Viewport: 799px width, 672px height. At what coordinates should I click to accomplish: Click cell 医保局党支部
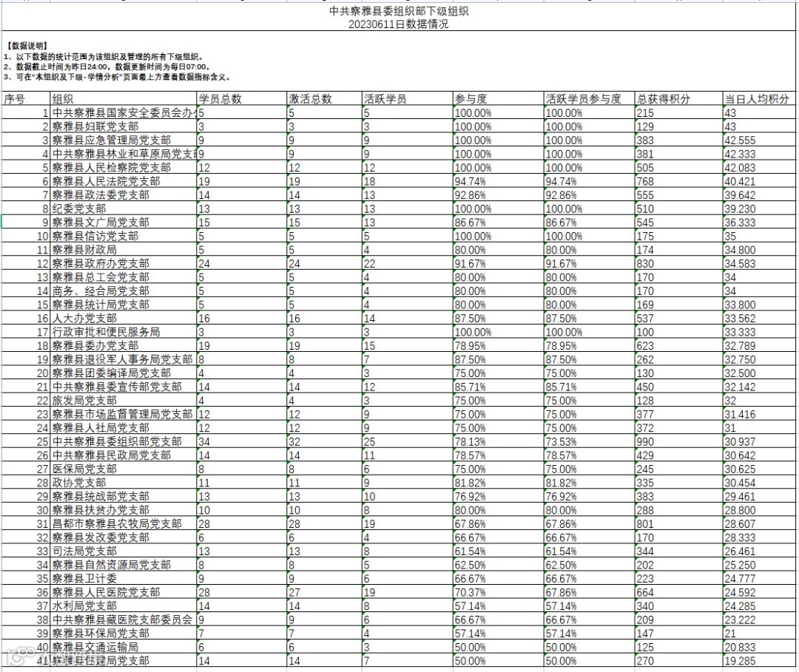pos(124,469)
